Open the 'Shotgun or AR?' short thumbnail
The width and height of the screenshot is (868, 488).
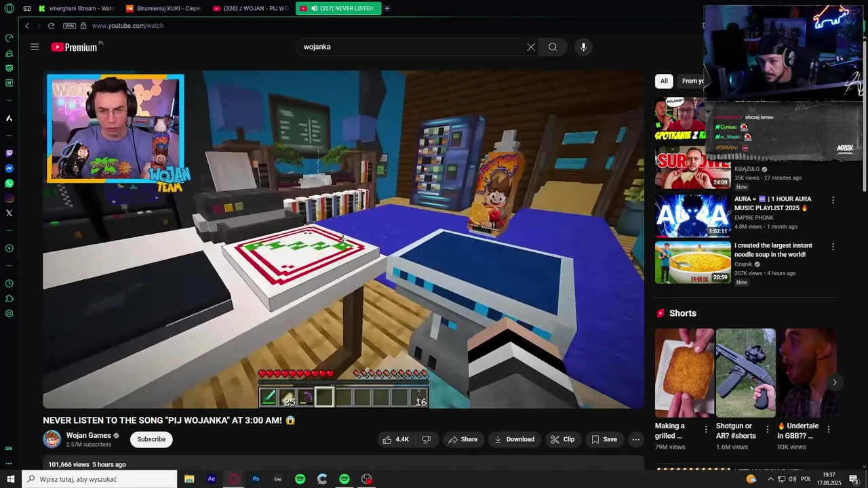pos(745,373)
